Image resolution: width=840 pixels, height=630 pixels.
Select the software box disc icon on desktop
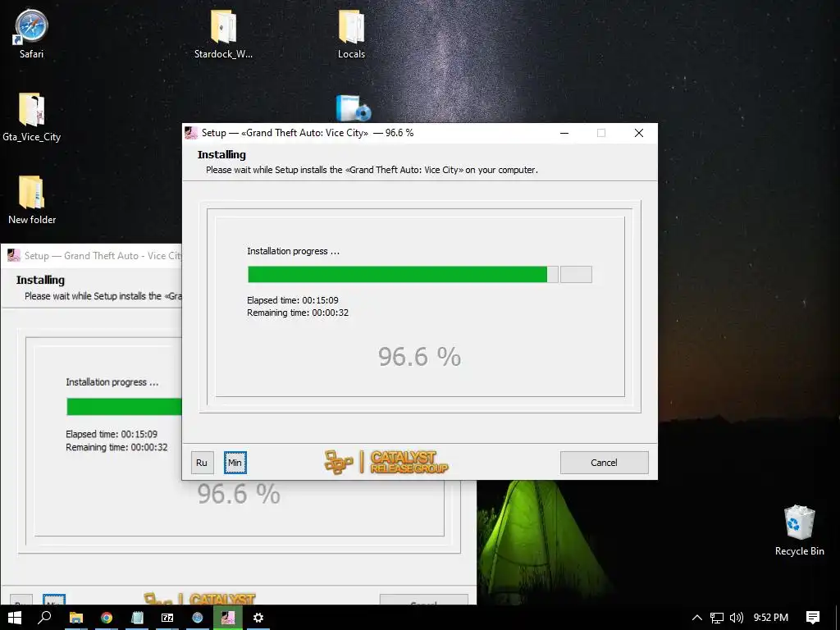pyautogui.click(x=353, y=108)
